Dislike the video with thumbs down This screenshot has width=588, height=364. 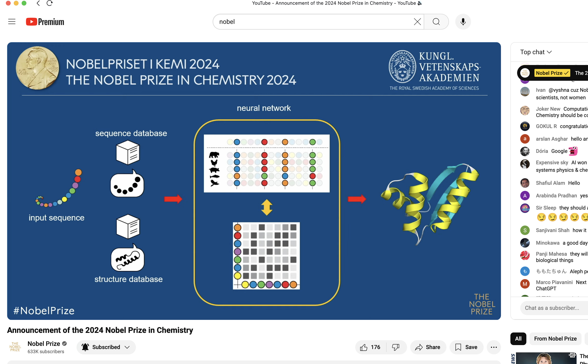(x=395, y=347)
